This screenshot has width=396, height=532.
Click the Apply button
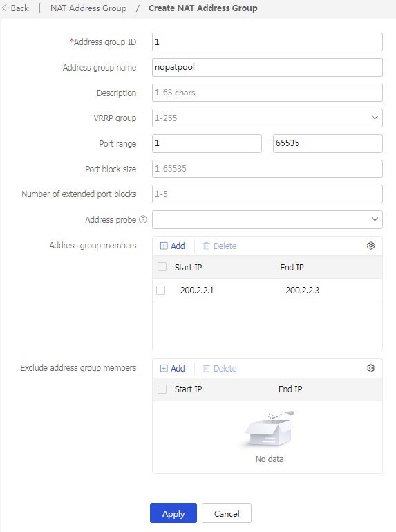coord(173,513)
